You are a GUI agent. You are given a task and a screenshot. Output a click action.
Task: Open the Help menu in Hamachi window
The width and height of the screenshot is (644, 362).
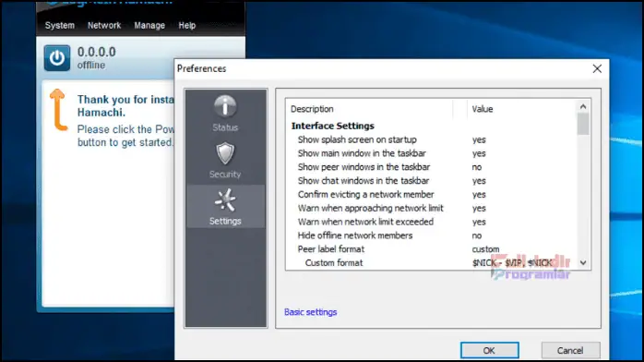coord(187,26)
